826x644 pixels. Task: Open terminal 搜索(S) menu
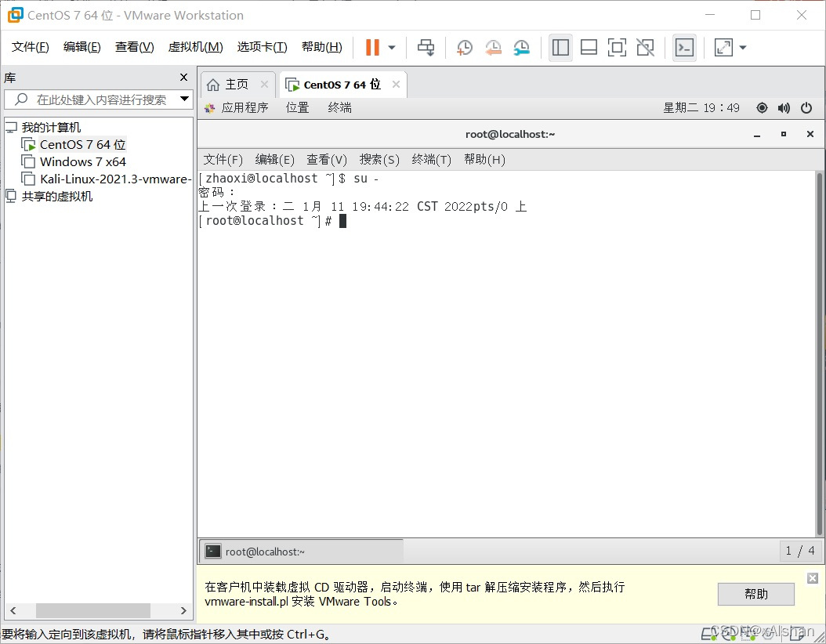point(379,160)
